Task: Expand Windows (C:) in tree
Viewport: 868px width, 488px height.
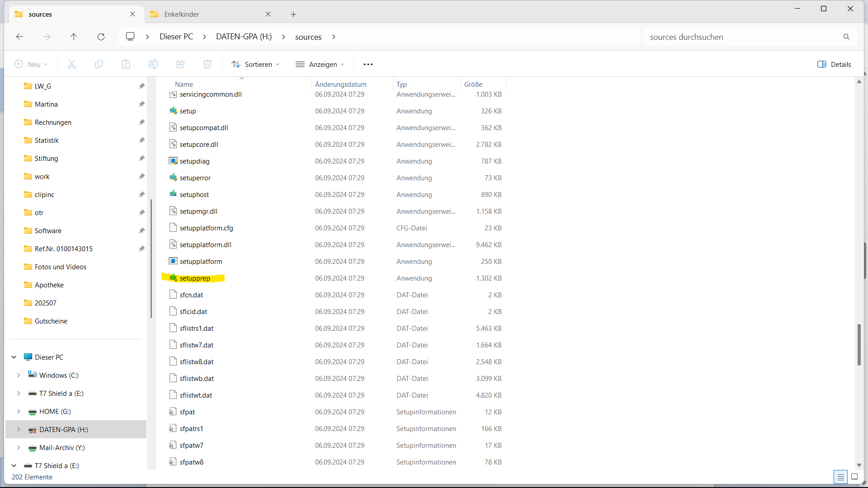Action: click(19, 375)
